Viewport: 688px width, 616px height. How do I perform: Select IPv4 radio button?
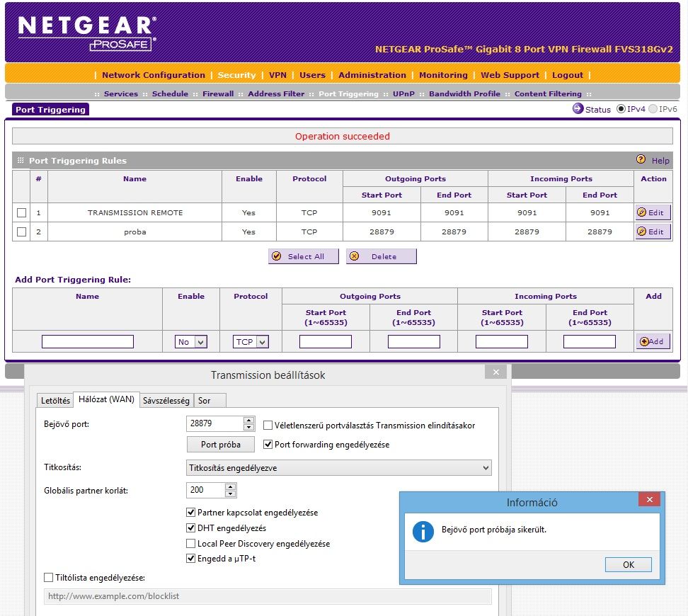(x=621, y=109)
